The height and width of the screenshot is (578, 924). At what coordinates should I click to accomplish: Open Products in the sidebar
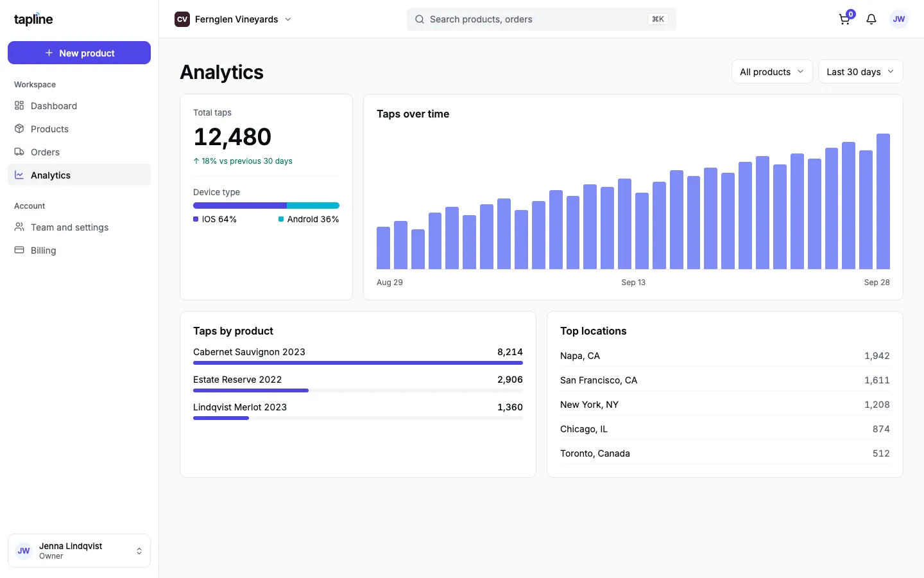coord(79,129)
